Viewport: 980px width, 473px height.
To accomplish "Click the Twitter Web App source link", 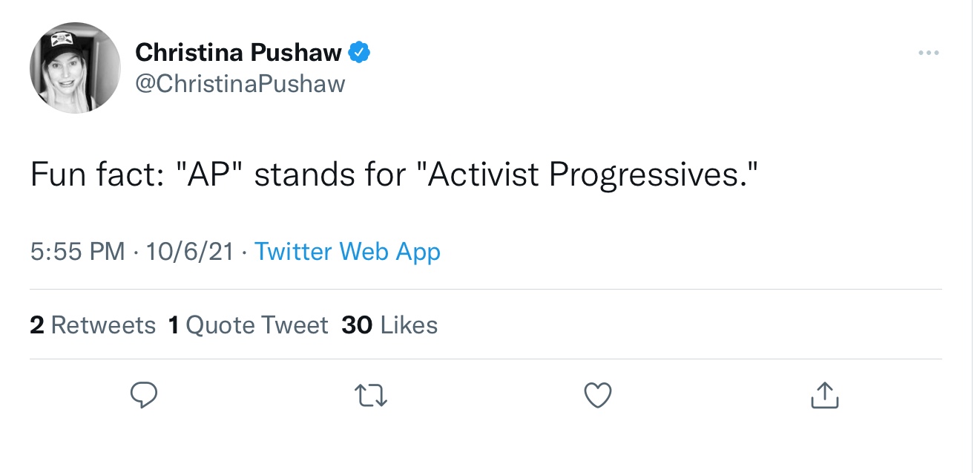I will [347, 252].
